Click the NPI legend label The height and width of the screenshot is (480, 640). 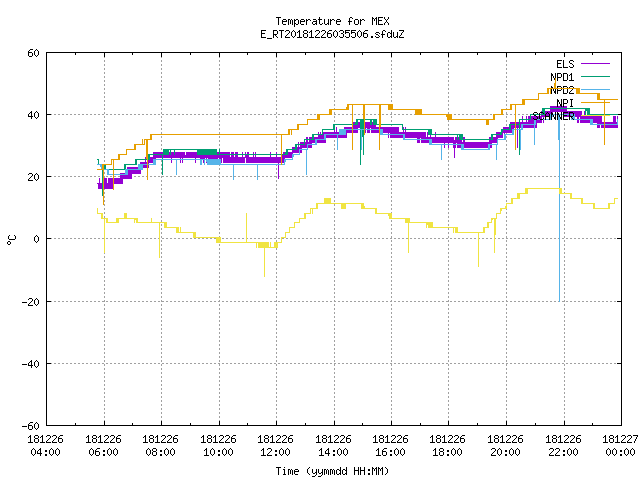click(x=565, y=103)
